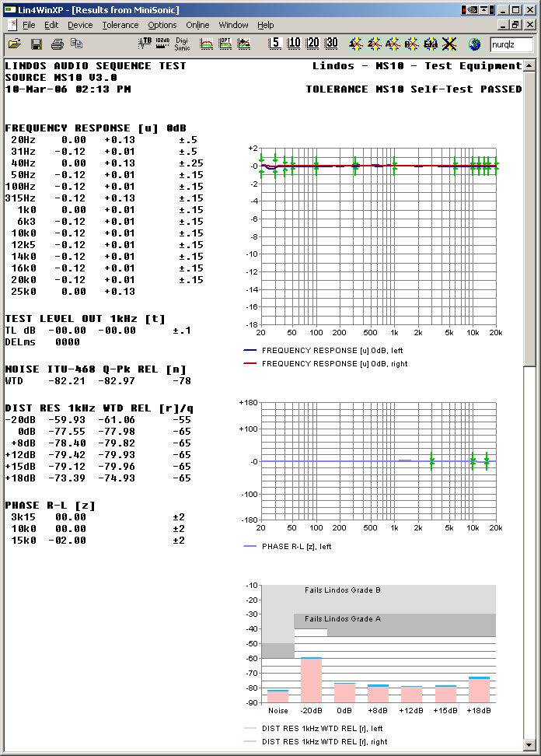The width and height of the screenshot is (541, 756).
Task: Click the globe online toolbar icon
Action: [474, 44]
